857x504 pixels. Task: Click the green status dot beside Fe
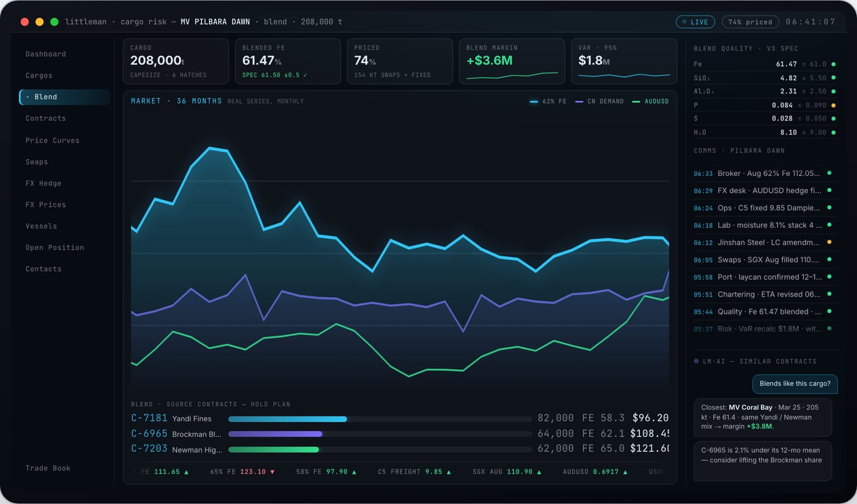(x=833, y=64)
